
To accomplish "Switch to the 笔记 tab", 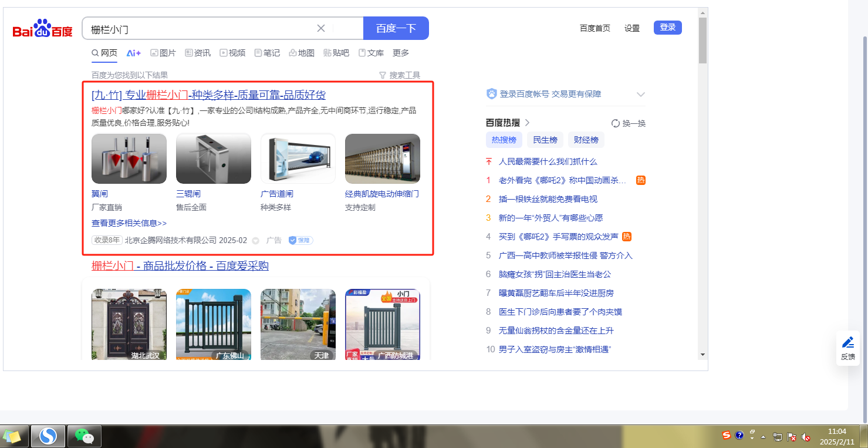I will coord(267,53).
